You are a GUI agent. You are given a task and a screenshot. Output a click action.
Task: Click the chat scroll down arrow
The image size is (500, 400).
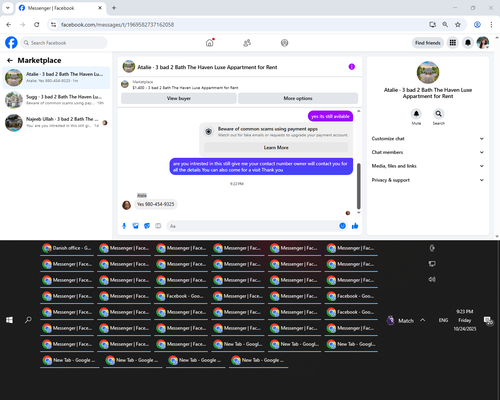coord(359,212)
